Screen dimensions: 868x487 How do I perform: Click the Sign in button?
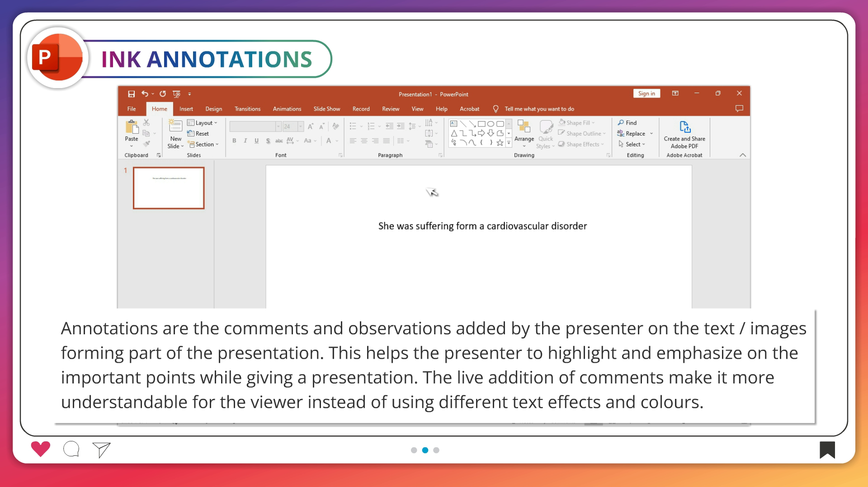pos(646,94)
